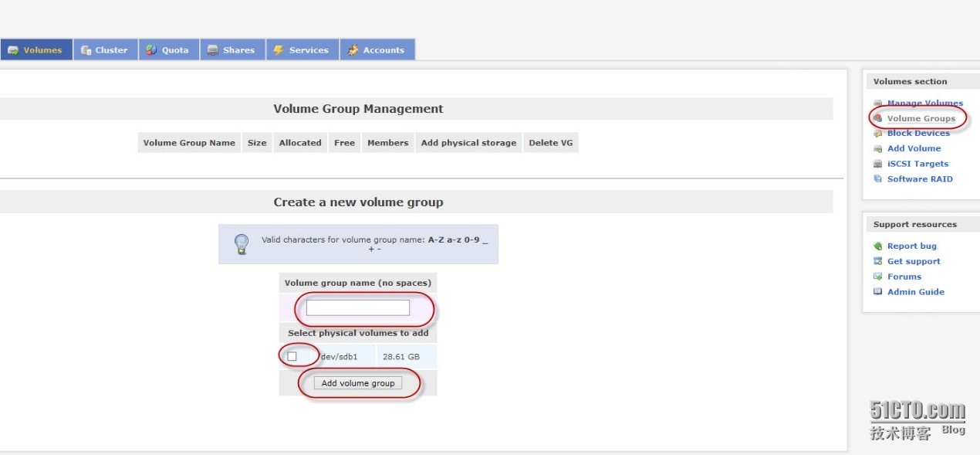Focus the volume group name field

(x=358, y=307)
